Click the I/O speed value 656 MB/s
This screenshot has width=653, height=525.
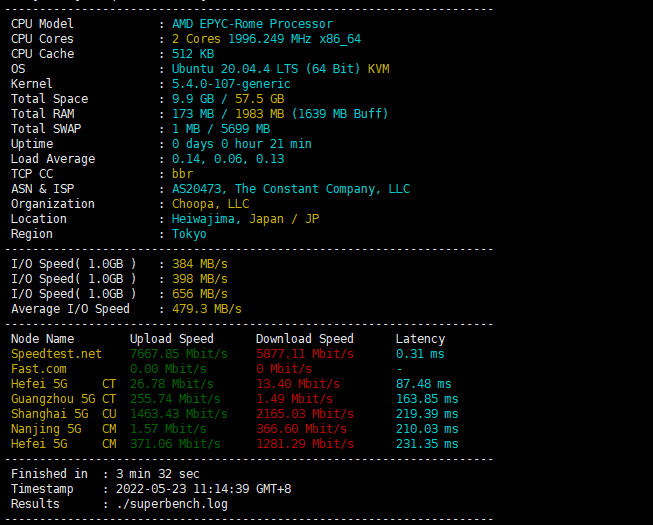[200, 294]
